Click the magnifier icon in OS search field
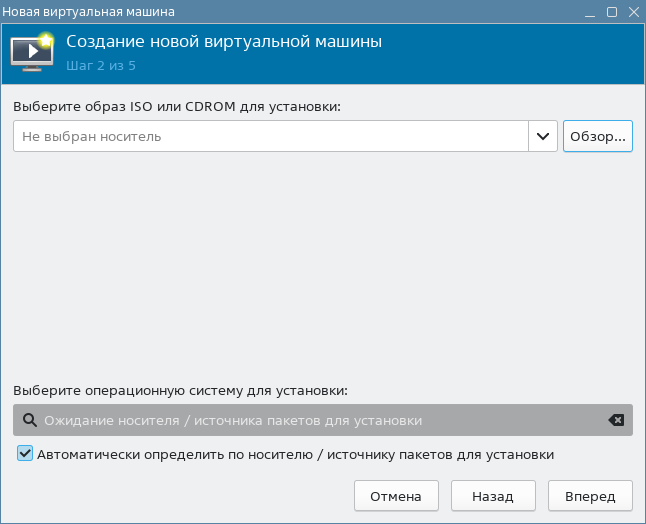 [x=29, y=421]
